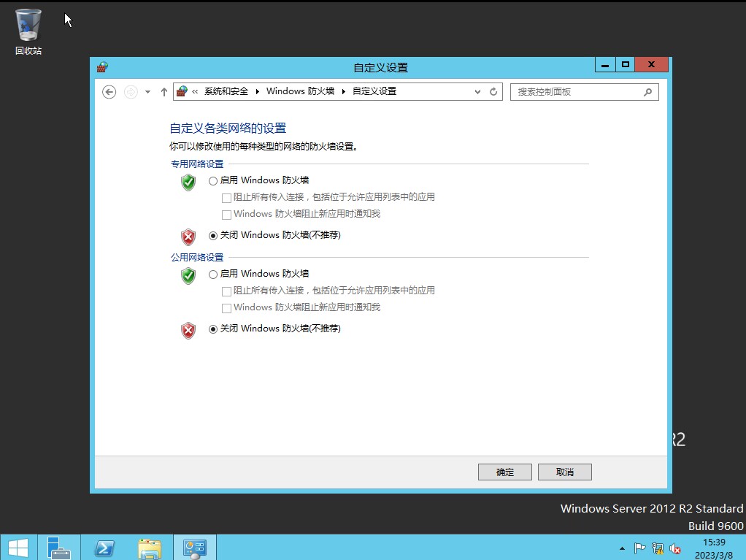Show hidden tray icons arrow
746x560 pixels.
click(622, 548)
